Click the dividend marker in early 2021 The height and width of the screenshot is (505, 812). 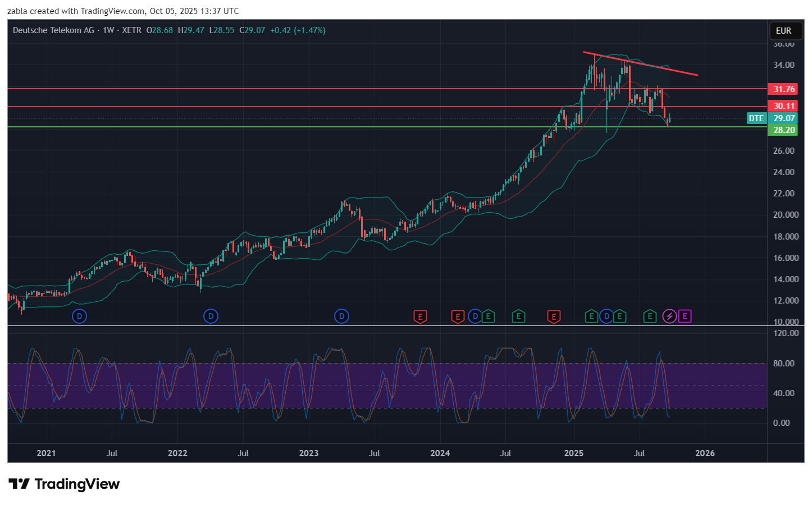(79, 316)
